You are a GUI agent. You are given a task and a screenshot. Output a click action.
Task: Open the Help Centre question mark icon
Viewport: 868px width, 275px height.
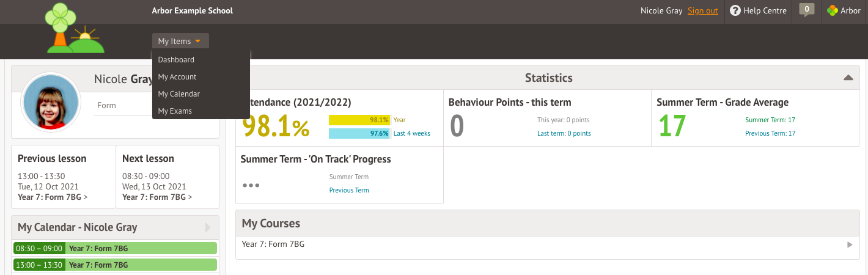[x=735, y=10]
